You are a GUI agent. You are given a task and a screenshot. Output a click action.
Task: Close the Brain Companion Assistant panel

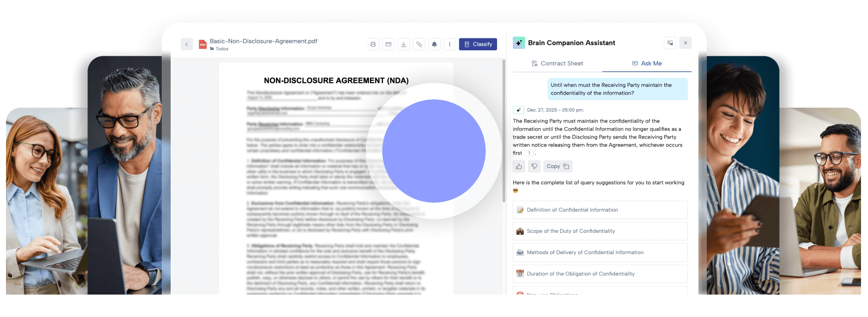coord(685,43)
